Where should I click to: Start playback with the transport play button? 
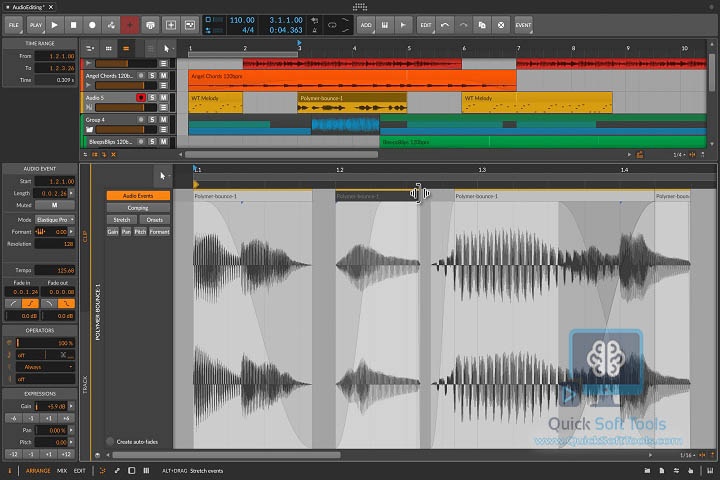point(55,25)
